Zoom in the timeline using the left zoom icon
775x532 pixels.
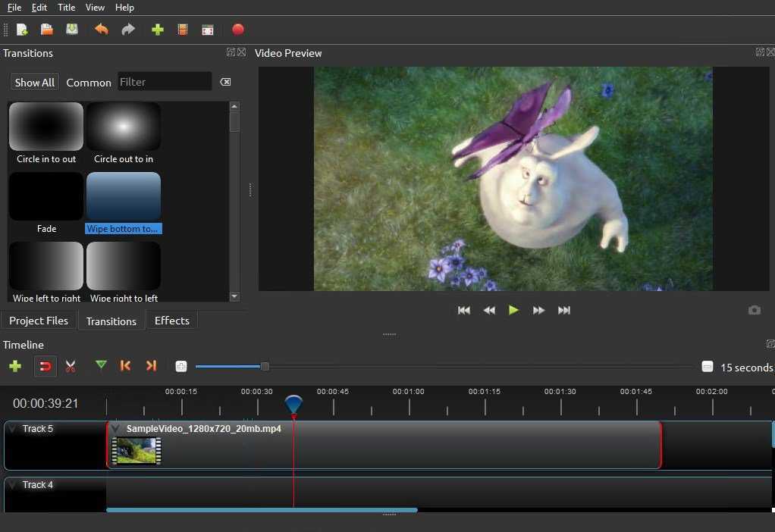click(181, 366)
